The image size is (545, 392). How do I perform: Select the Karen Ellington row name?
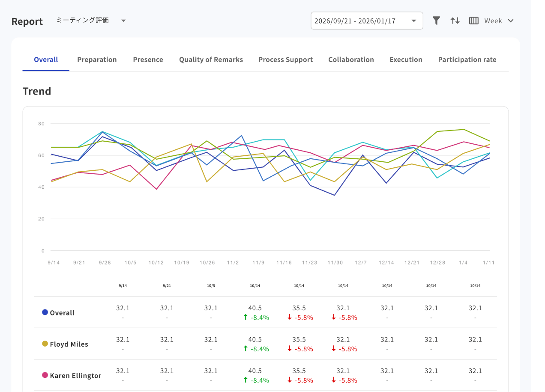(x=75, y=375)
